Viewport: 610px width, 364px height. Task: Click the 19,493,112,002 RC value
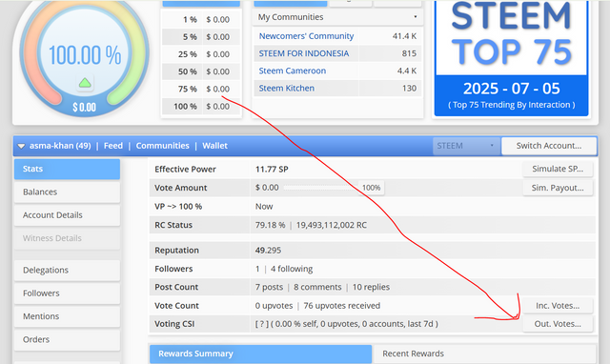tap(331, 225)
